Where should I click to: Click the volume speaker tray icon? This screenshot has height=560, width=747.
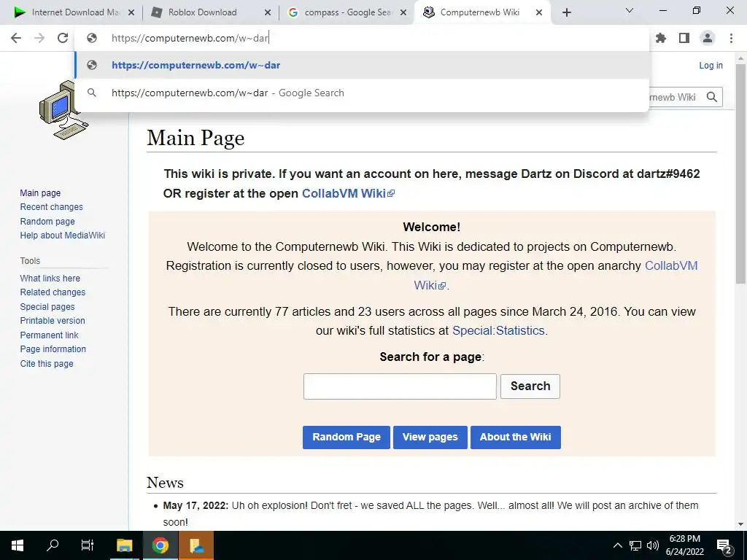coord(653,545)
